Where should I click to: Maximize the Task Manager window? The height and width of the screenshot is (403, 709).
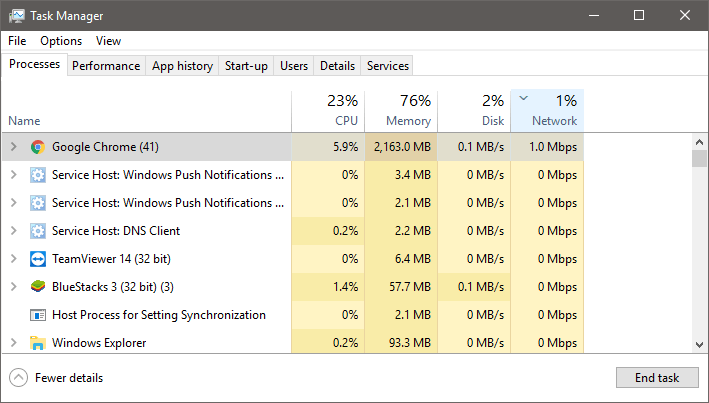point(639,15)
